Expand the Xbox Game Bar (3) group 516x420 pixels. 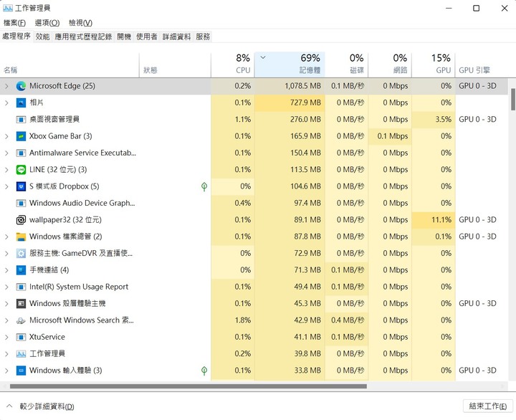pyautogui.click(x=6, y=136)
